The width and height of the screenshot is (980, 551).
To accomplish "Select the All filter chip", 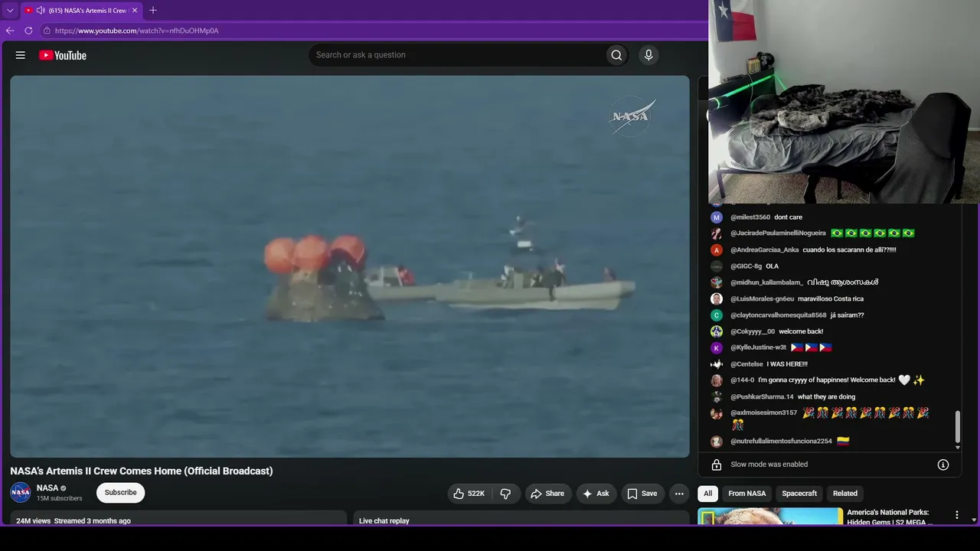I will (x=708, y=494).
